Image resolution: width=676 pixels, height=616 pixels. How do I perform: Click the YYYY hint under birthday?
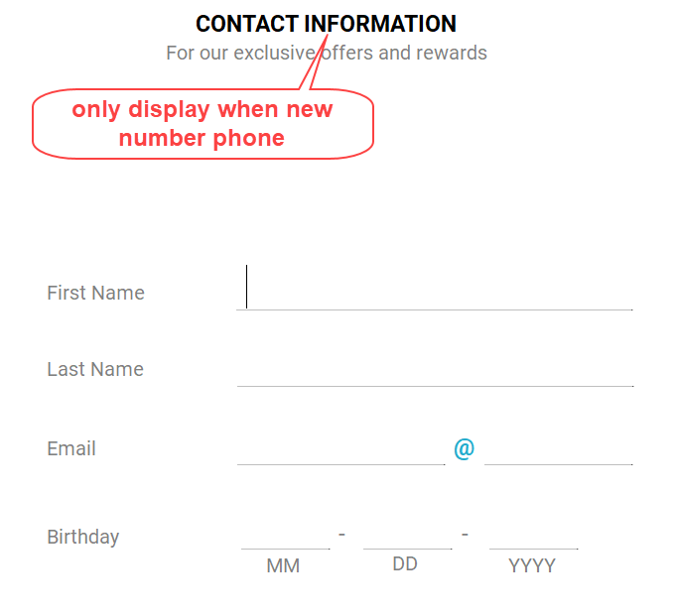coord(532,566)
